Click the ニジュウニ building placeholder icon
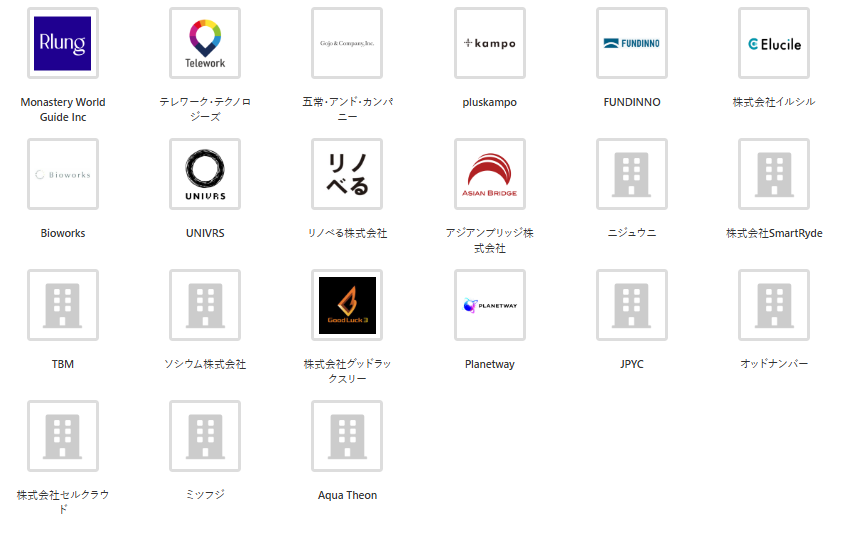Viewport: 844px width, 534px height. (x=632, y=174)
